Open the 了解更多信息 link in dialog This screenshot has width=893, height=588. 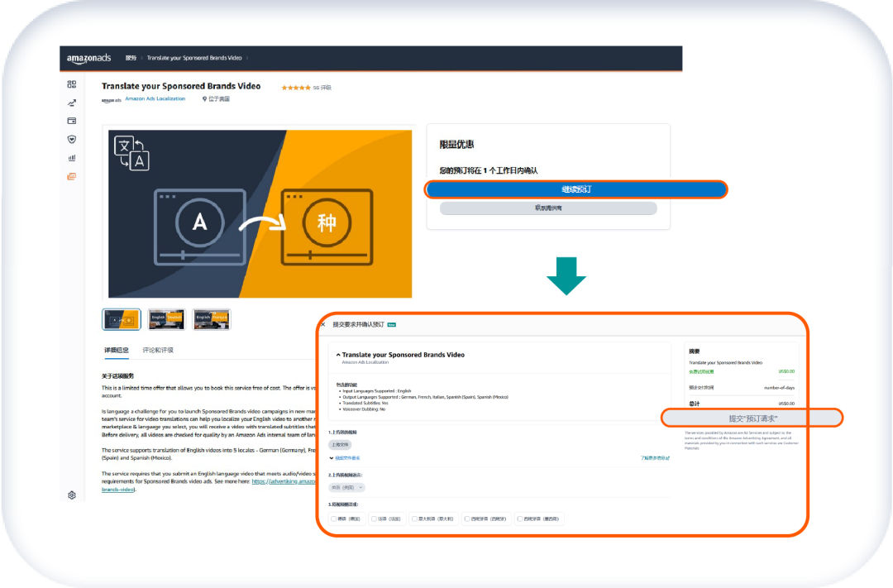(x=655, y=458)
